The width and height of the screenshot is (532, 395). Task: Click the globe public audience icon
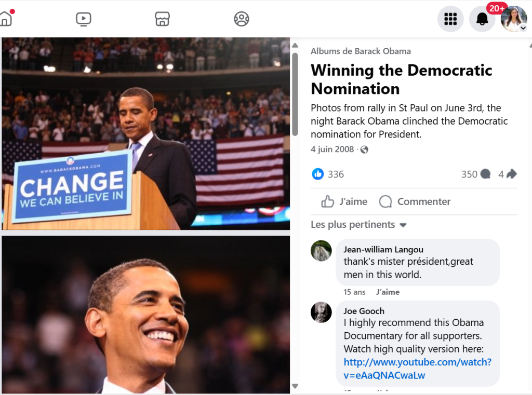tap(364, 150)
